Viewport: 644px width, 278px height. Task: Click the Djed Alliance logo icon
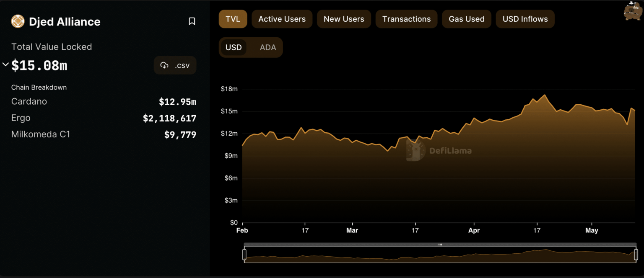(18, 21)
